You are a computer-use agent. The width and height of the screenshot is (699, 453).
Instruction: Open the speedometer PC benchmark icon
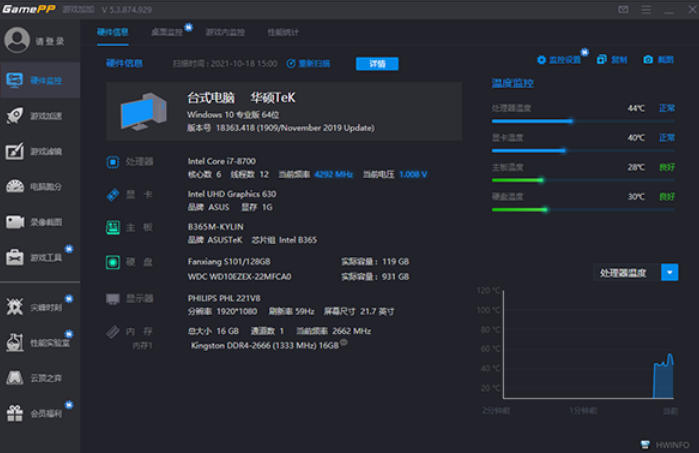click(x=15, y=186)
